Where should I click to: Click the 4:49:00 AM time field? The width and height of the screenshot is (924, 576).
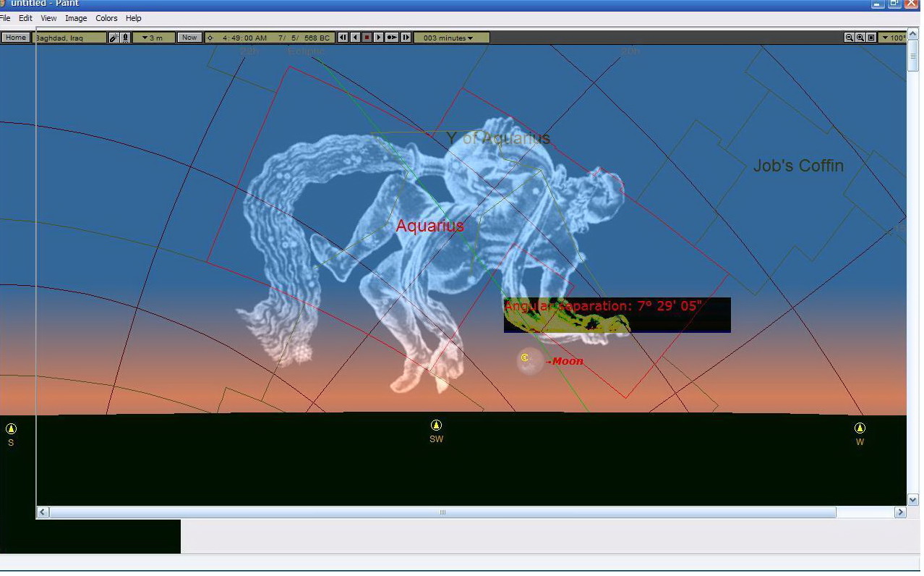click(x=244, y=38)
